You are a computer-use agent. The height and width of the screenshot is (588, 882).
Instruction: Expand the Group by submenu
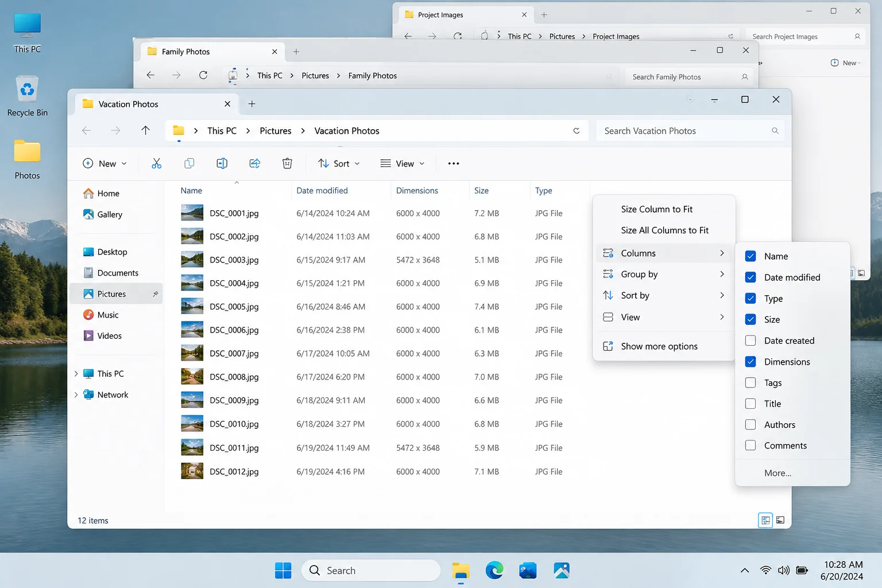(664, 274)
